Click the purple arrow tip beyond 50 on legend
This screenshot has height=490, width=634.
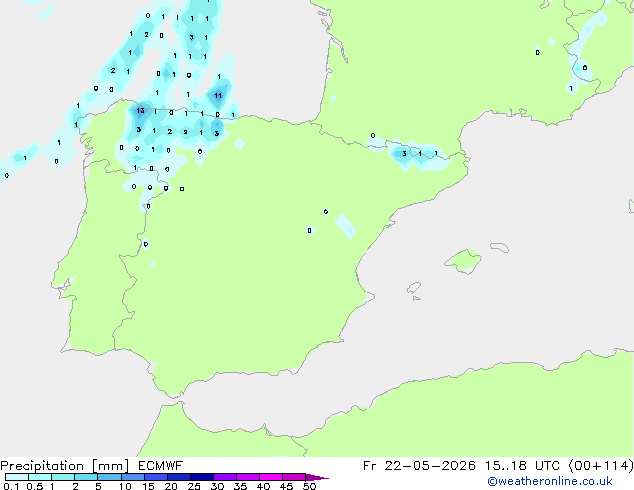[317, 477]
